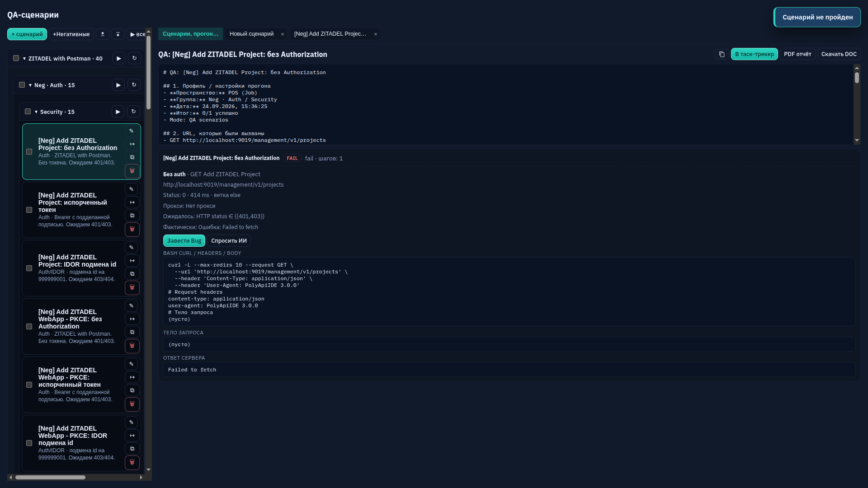The width and height of the screenshot is (868, 488).
Task: Edit the 'Project: испорченный токен' scenario
Action: [132, 189]
